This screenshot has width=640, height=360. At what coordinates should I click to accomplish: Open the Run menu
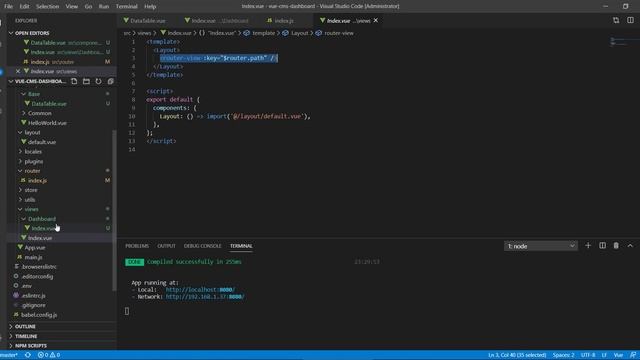(104, 7)
